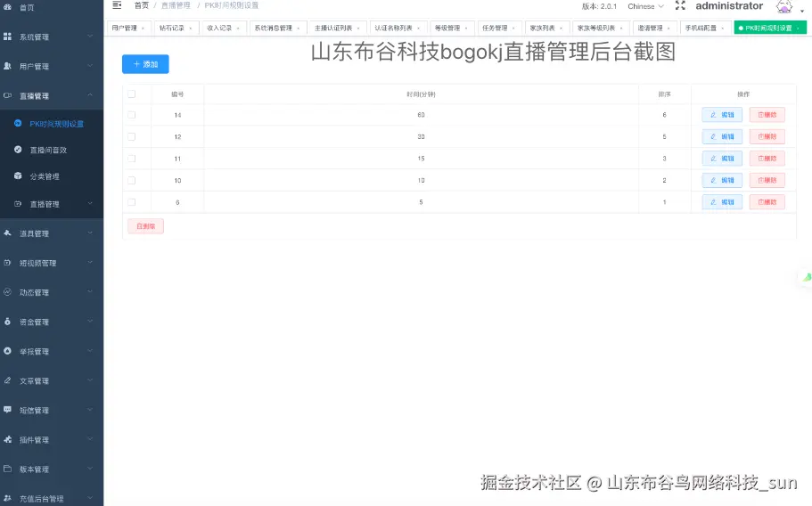Expand the 版本管理 menu chevron

90,469
